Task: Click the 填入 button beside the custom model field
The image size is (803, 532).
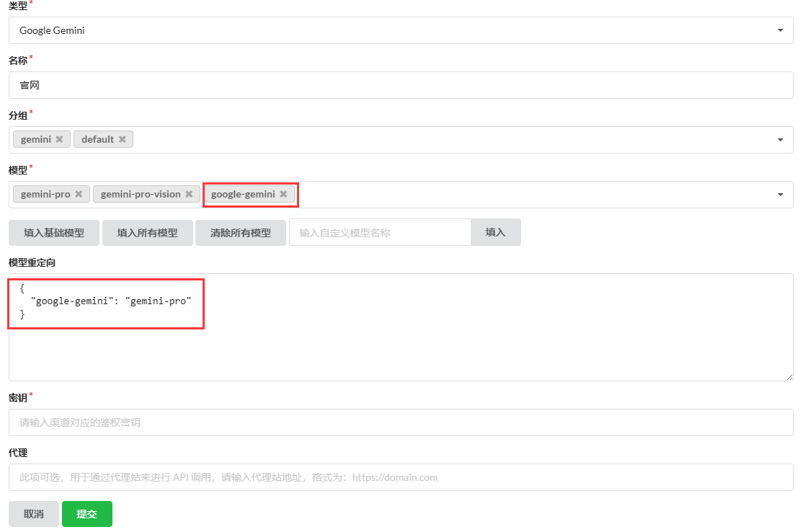Action: (496, 232)
